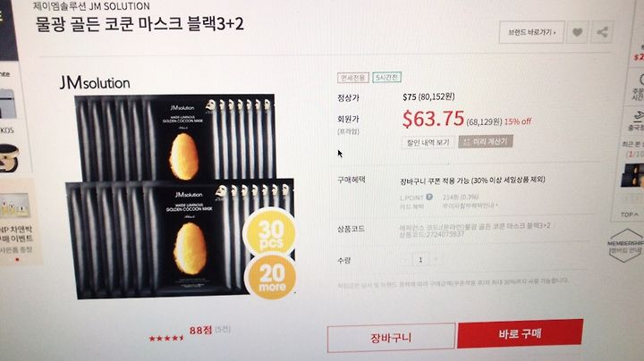Open 할인 내역 보기 discount details

click(x=428, y=142)
